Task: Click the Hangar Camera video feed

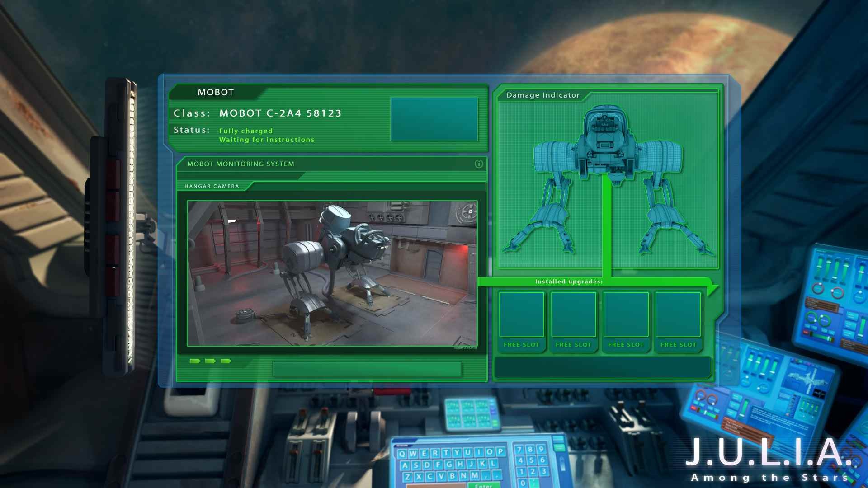Action: [332, 273]
